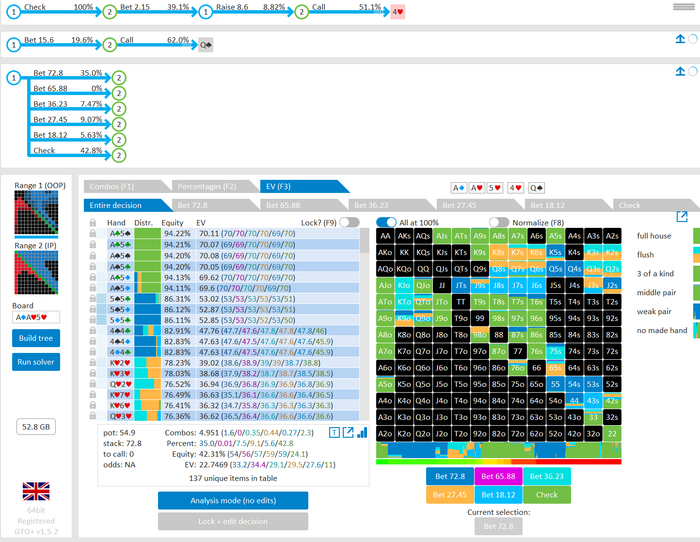Screen dimensions: 700x542
Task: Click the 82.91% equity cell for 4♠4♣
Action: pos(177,331)
